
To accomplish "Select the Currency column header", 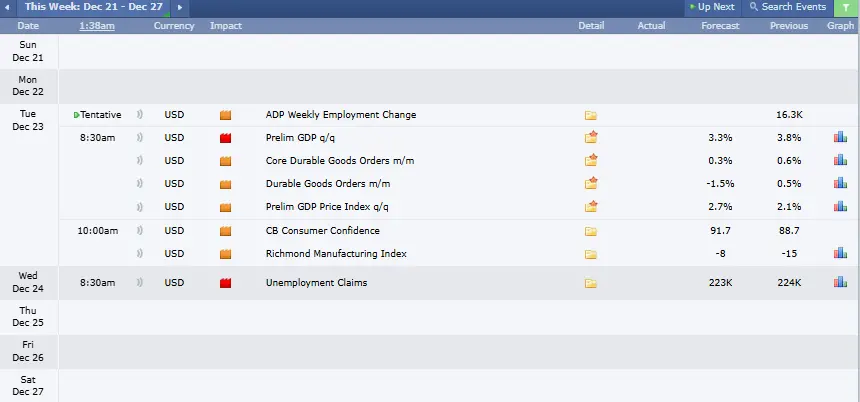I will 174,26.
